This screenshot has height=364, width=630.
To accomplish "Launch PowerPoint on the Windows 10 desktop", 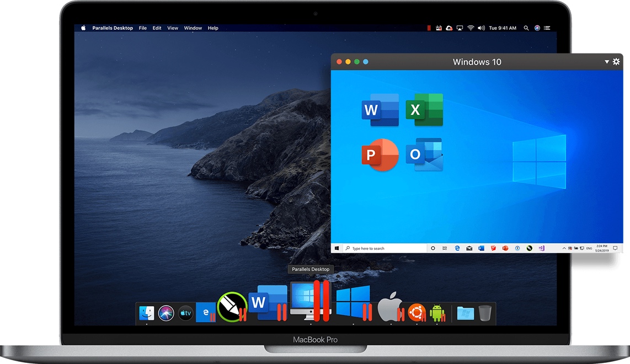I will click(x=380, y=155).
